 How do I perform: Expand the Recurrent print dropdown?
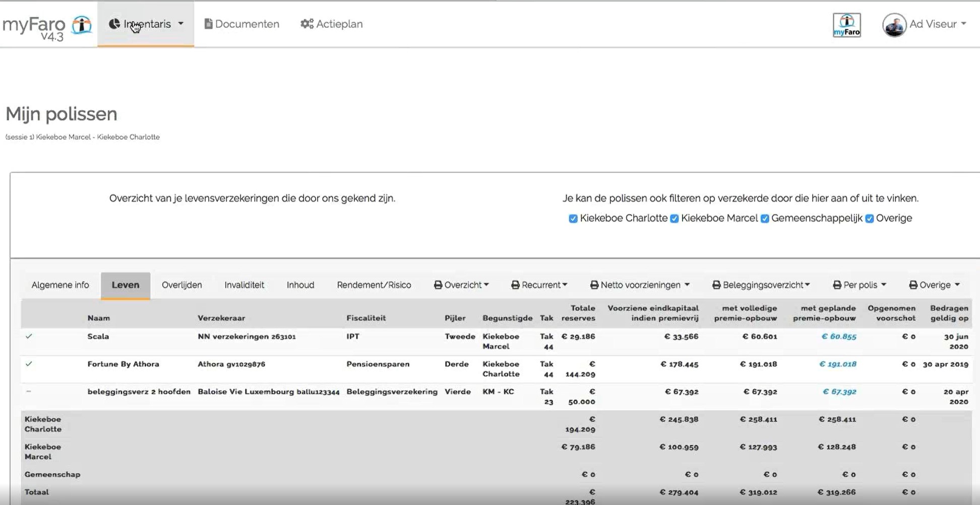pos(565,285)
